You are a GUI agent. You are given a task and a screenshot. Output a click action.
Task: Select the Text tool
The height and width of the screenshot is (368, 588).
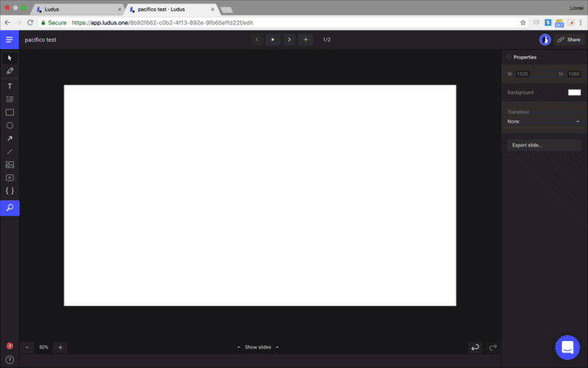coord(10,86)
